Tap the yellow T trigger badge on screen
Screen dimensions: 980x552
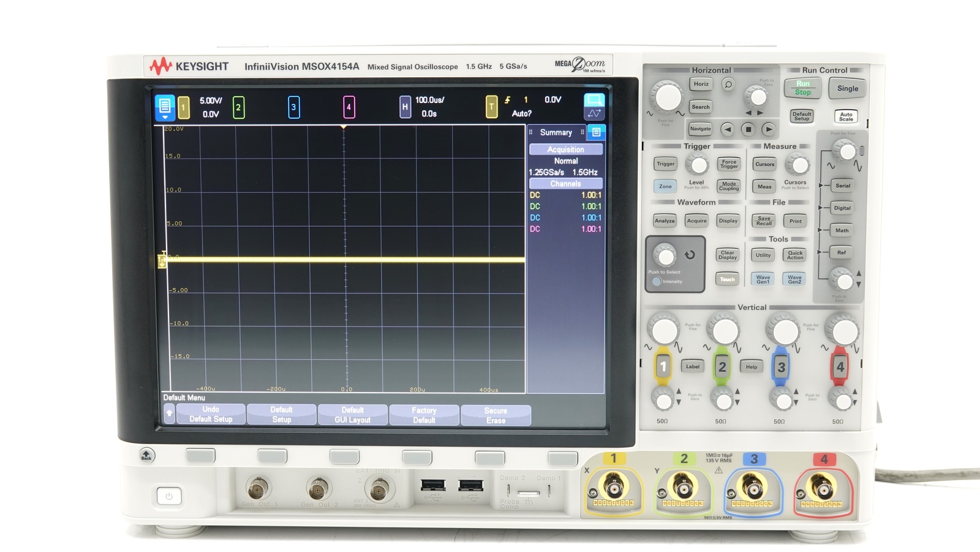tap(491, 107)
